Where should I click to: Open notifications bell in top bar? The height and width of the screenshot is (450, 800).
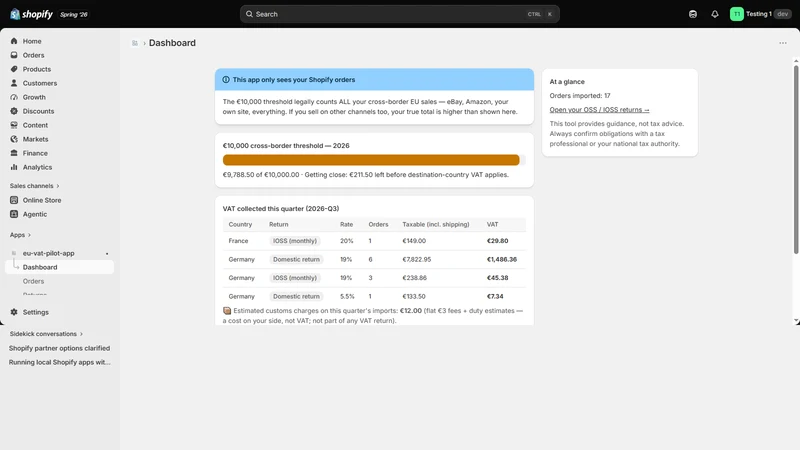coord(715,14)
